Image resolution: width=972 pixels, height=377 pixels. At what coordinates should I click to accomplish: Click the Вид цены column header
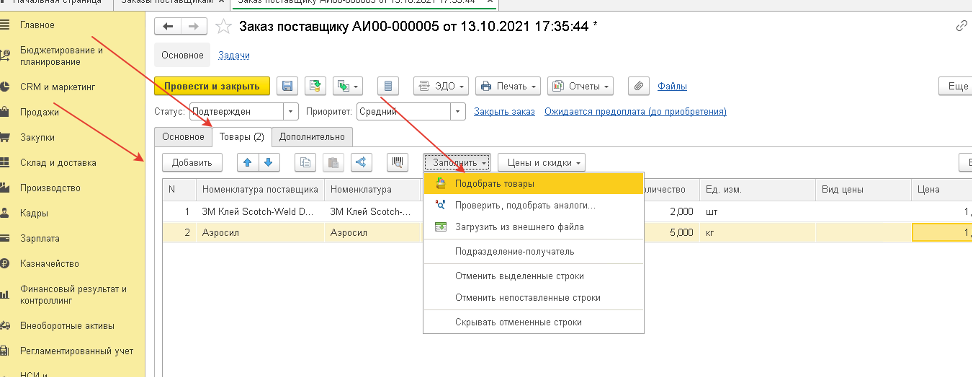pos(864,190)
